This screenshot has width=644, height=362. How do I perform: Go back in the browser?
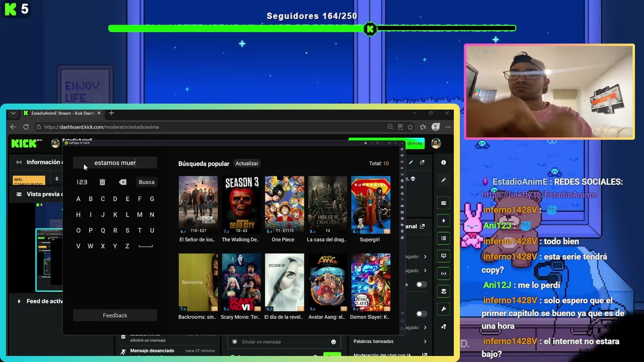tap(14, 127)
